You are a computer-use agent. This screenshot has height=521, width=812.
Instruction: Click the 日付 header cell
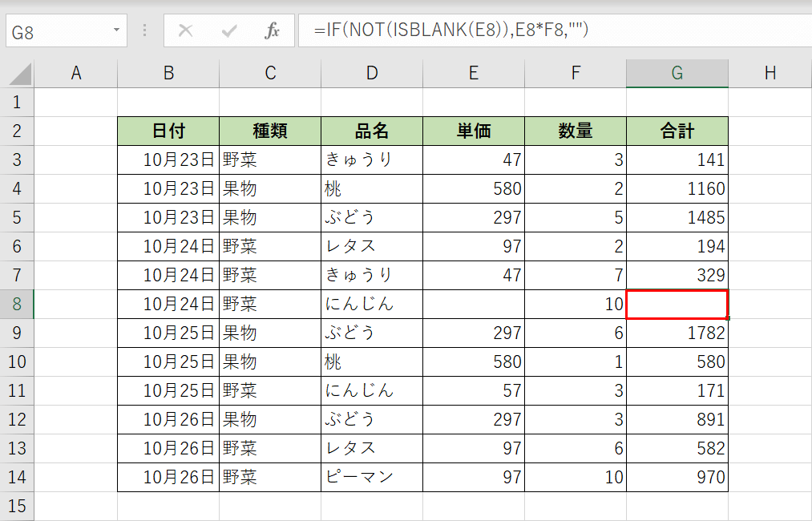pyautogui.click(x=168, y=130)
